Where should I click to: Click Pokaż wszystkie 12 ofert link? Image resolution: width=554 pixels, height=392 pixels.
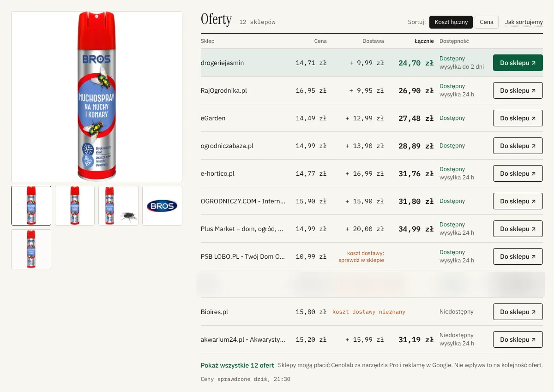(x=237, y=365)
